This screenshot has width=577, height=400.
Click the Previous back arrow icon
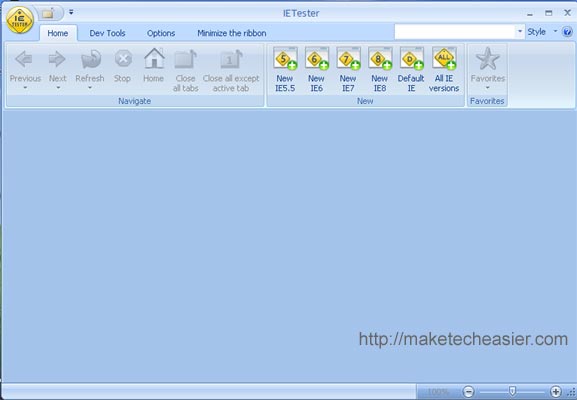tap(24, 59)
